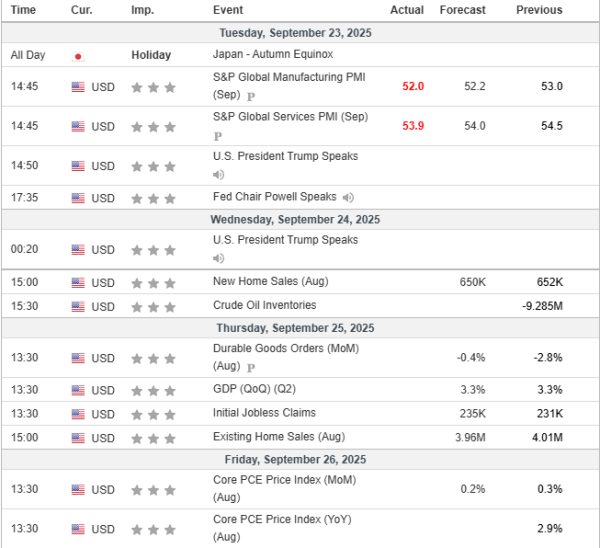
Task: Click the preliminary P icon beside Durable Goods Orders
Action: click(x=250, y=367)
